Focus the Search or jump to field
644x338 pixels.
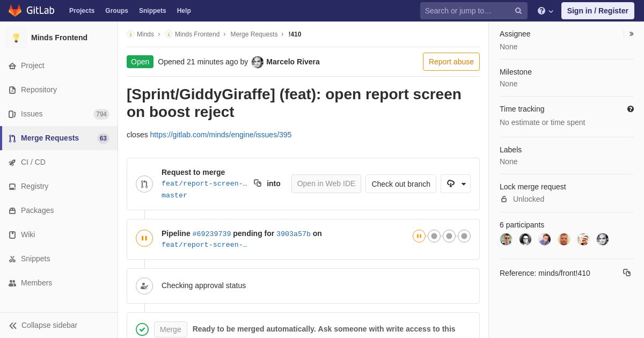[x=473, y=11]
